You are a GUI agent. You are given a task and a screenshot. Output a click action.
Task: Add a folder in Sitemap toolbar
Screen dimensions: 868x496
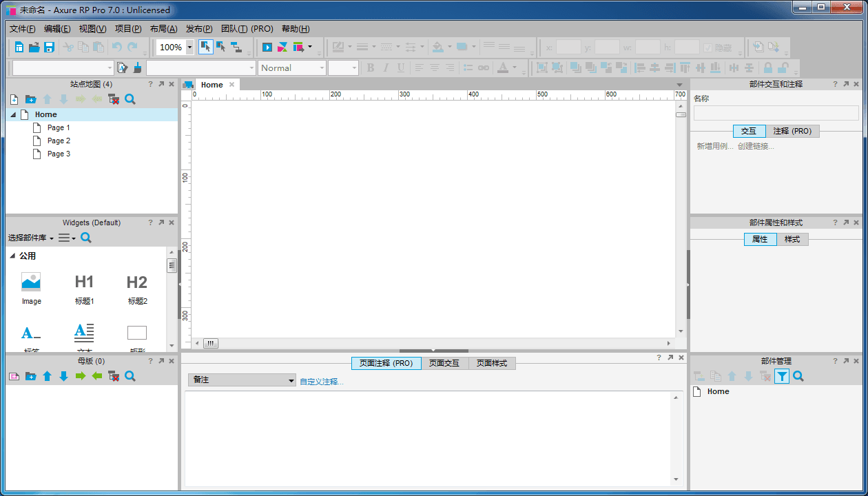30,99
